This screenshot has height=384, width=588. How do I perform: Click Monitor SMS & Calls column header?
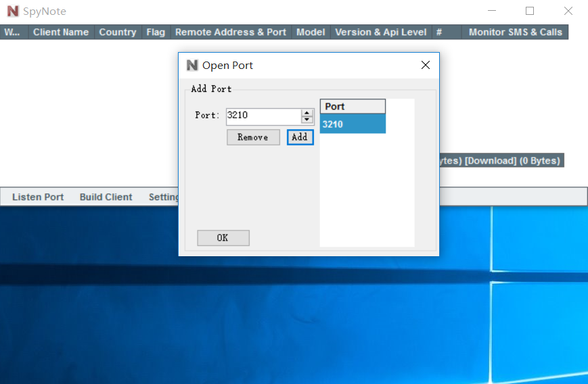[515, 32]
